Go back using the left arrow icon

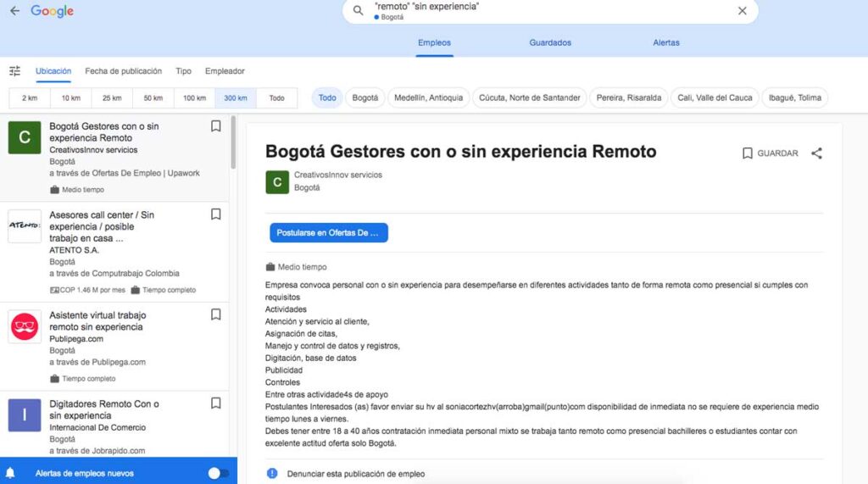point(15,10)
